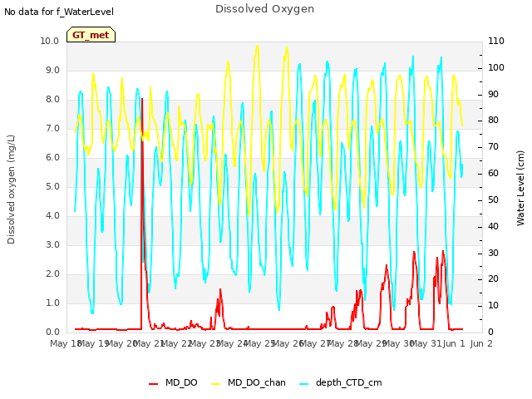Click the yellow MD_DO_chan legend swatch

[x=216, y=384]
